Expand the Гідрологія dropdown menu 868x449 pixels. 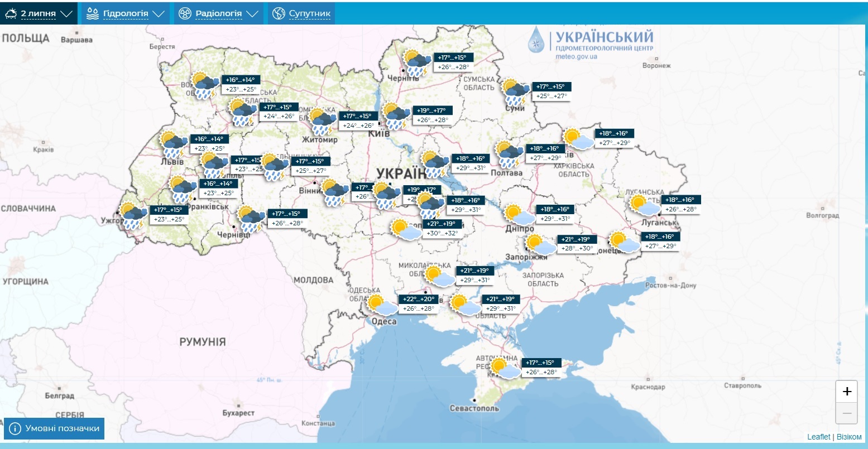coord(125,13)
